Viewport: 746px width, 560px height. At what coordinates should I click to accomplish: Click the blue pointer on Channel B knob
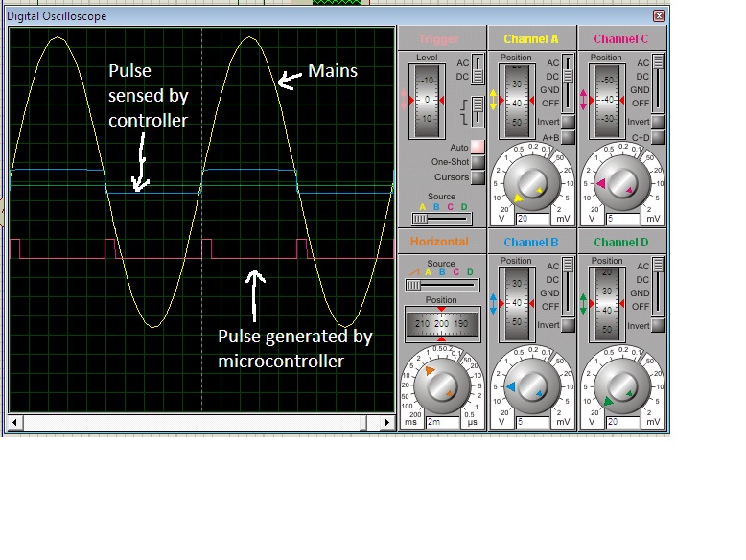[x=511, y=386]
